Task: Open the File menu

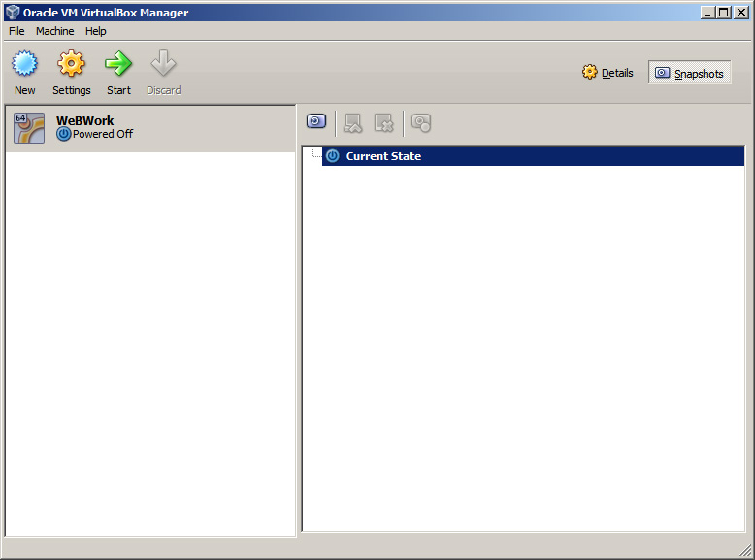Action: point(16,31)
